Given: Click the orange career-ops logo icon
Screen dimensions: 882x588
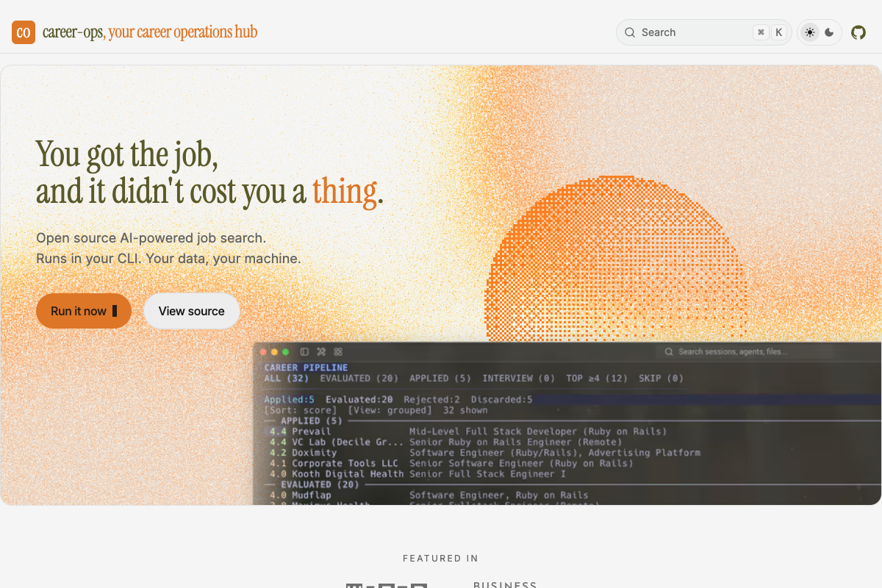Looking at the screenshot, I should pyautogui.click(x=24, y=32).
